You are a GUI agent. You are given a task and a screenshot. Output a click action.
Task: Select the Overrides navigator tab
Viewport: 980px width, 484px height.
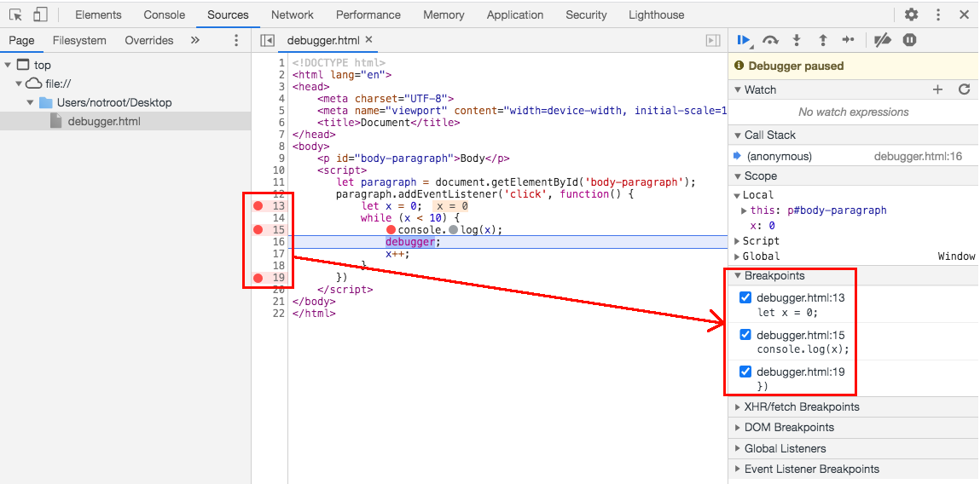tap(148, 41)
